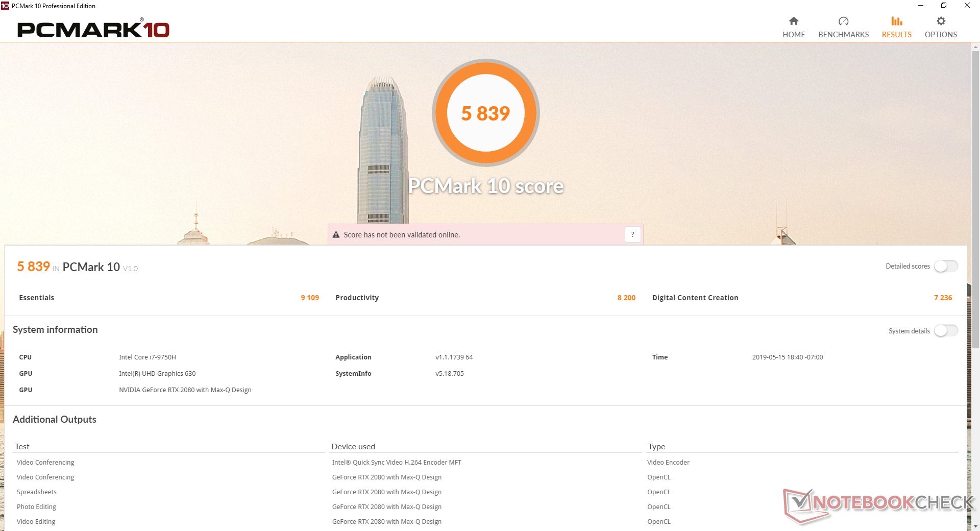Viewport: 980px width, 531px height.
Task: Click the PCMark app icon in title bar
Action: pyautogui.click(x=5, y=6)
